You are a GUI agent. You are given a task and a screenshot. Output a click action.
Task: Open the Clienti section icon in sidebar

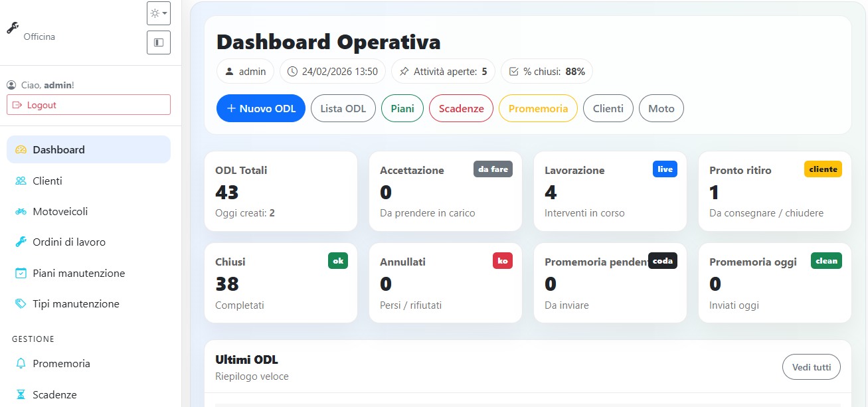pos(20,181)
